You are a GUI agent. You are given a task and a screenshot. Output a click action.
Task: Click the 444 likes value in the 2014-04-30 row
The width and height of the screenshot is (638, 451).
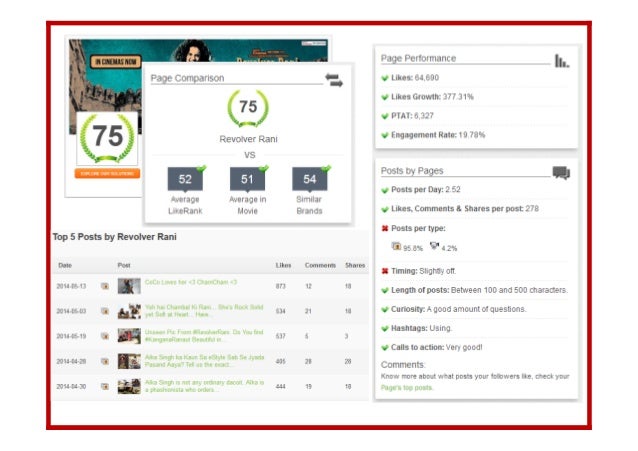tap(280, 387)
